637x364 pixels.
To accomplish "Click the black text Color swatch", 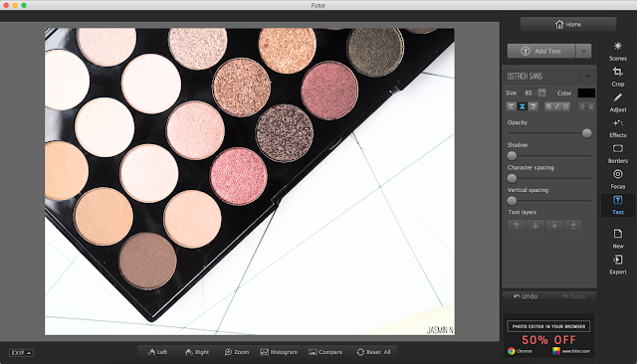I will [586, 92].
